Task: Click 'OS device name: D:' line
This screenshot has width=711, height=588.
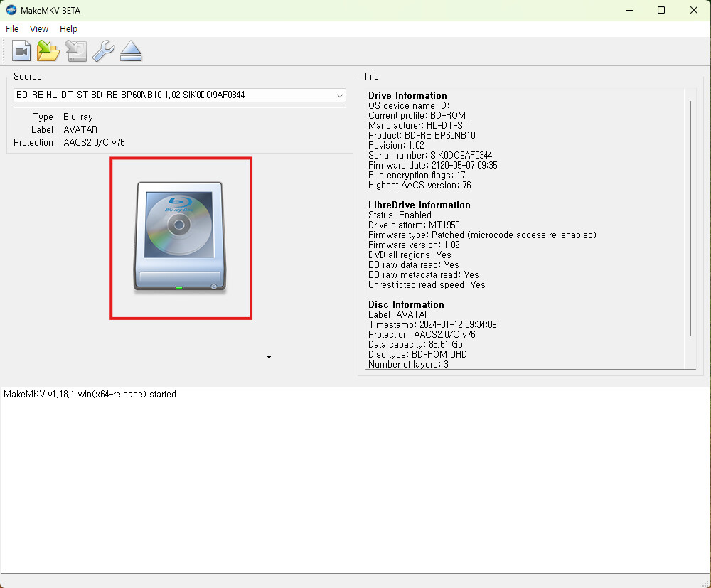Action: (409, 106)
